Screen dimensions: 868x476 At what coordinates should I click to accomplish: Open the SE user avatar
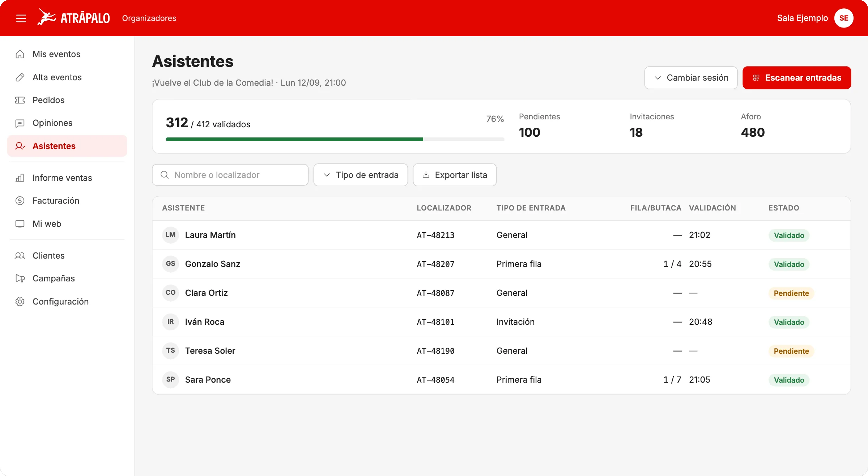844,18
